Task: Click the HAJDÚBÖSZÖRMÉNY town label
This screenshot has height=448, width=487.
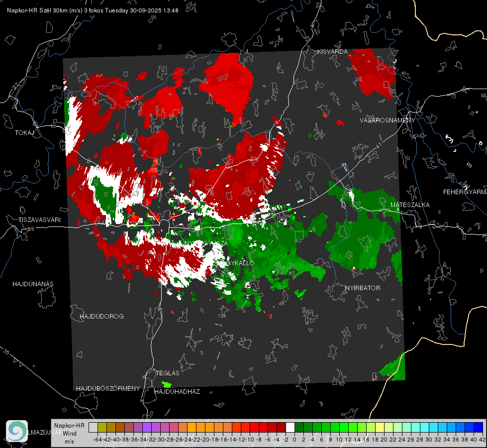Action: pos(108,388)
